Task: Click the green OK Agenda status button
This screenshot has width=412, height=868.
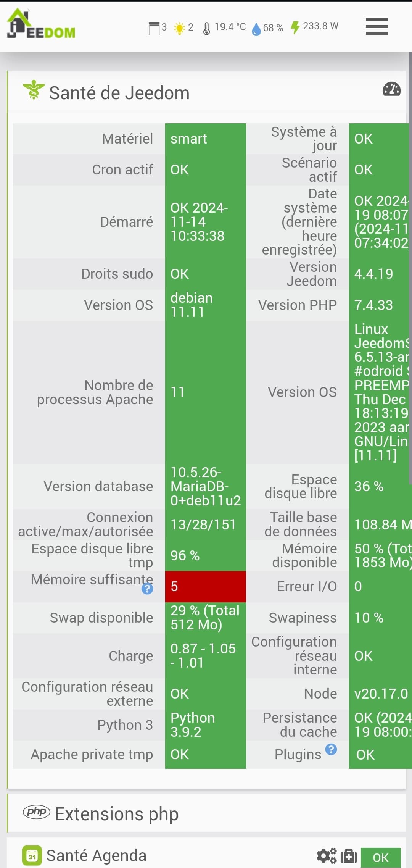Action: (381, 857)
